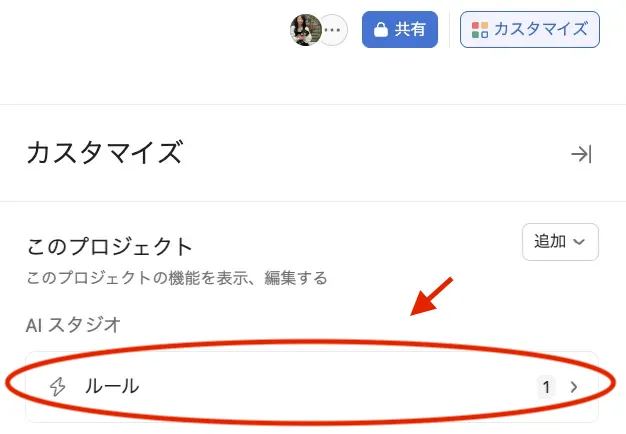
Task: Click the AI スタジオ section label
Action: click(73, 324)
